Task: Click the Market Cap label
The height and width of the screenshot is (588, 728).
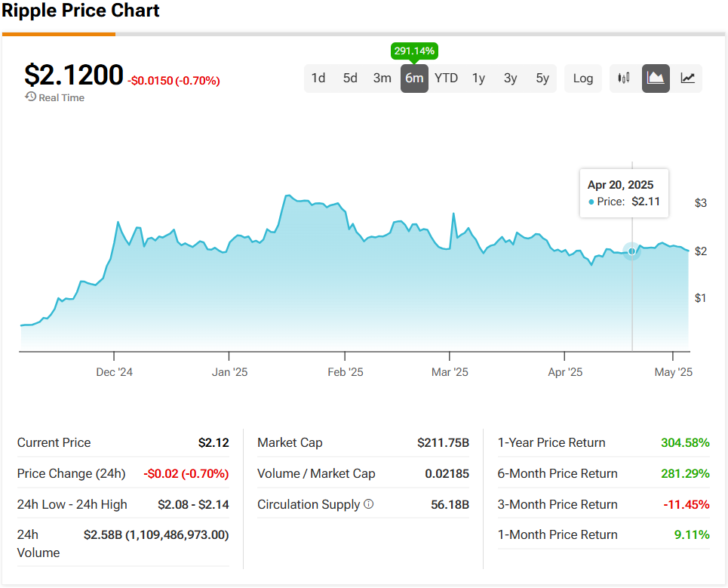Action: 290,442
